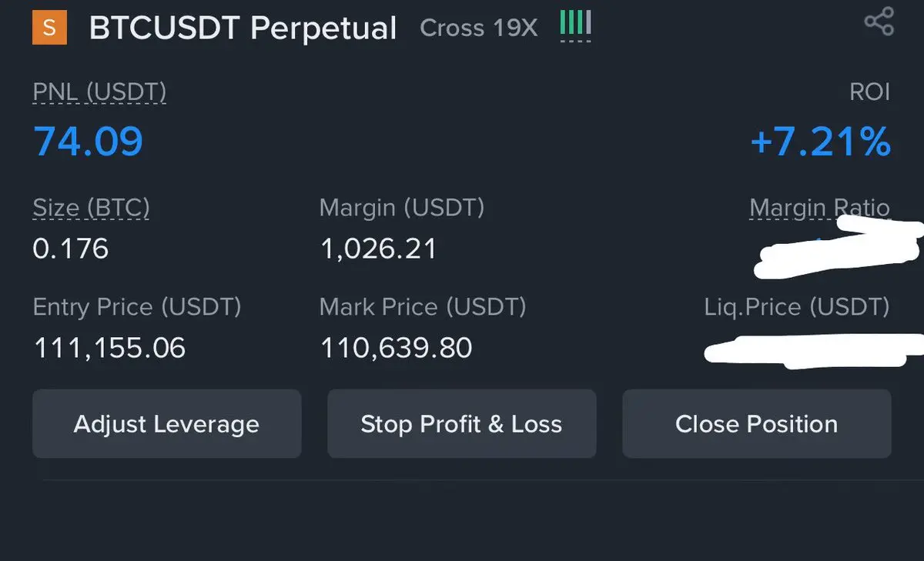This screenshot has width=924, height=561.
Task: Tap the Liq.Price (USDT) label
Action: click(797, 307)
